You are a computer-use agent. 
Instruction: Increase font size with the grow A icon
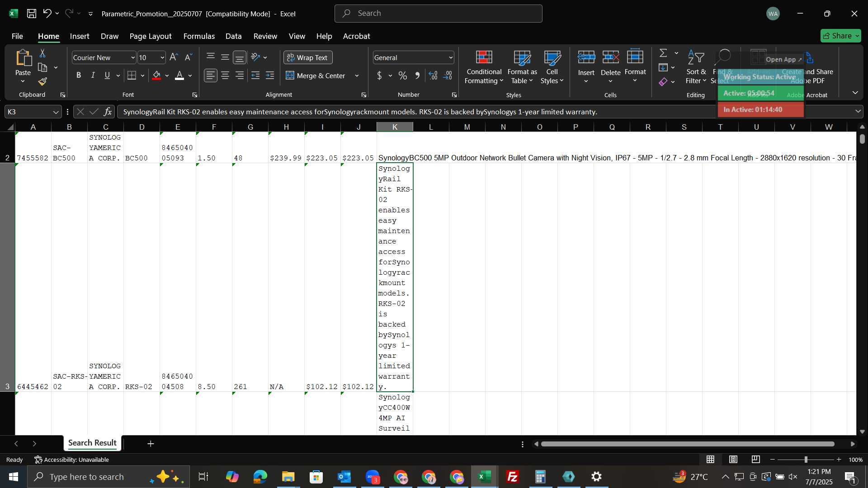tap(174, 57)
